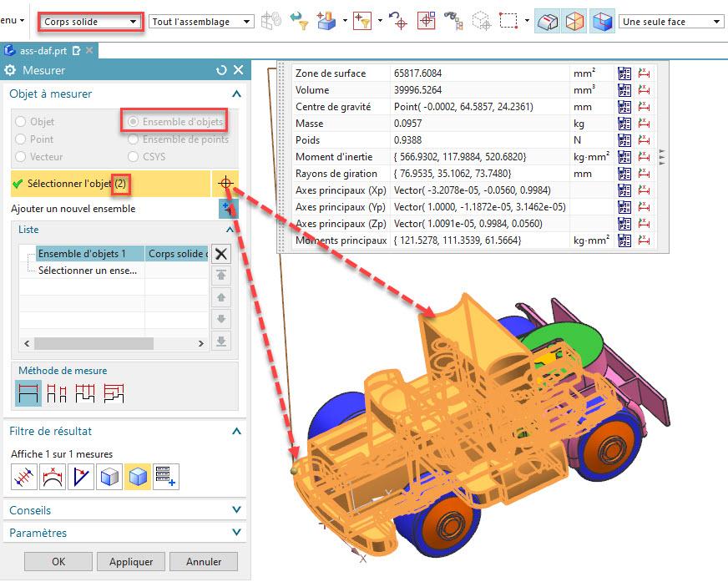Viewport: 728px width, 582px height.
Task: Click the list's horizontal scrollbar
Action: [x=94, y=343]
